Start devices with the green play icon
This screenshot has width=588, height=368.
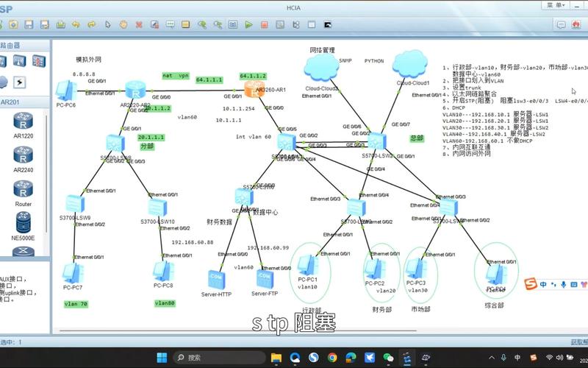(248, 25)
